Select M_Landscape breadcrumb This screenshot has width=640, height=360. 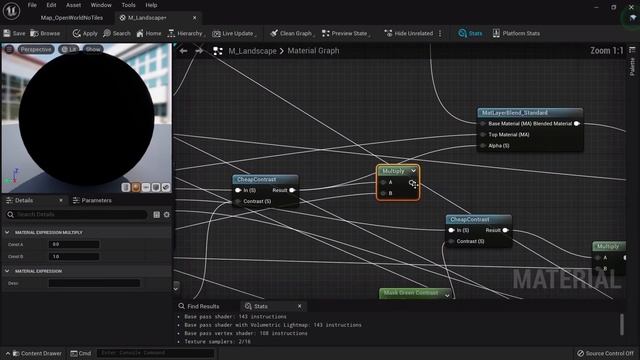point(252,51)
